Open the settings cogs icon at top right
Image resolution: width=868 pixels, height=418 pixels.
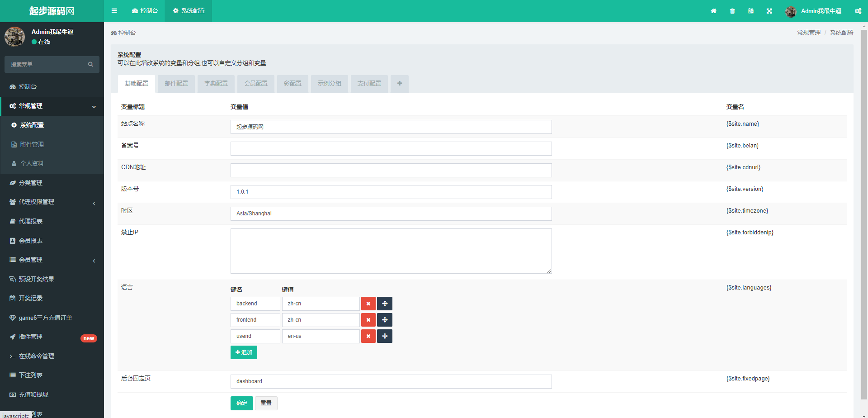click(x=858, y=11)
